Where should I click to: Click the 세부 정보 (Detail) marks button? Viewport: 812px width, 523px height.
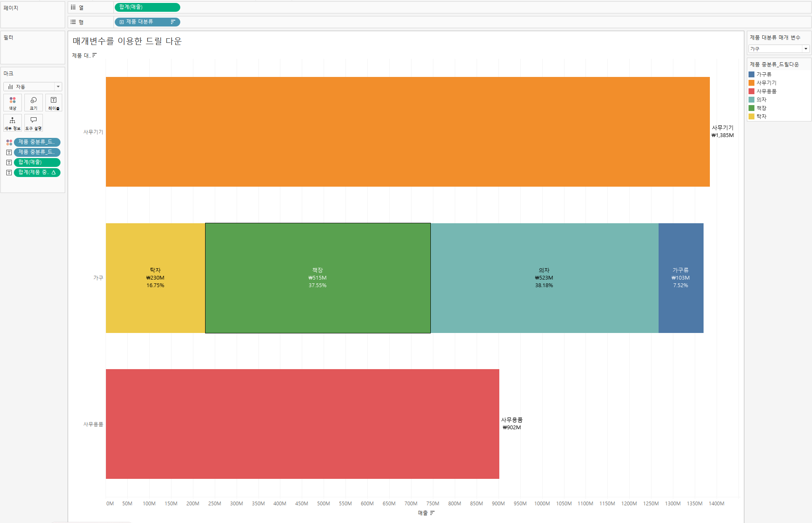(13, 123)
